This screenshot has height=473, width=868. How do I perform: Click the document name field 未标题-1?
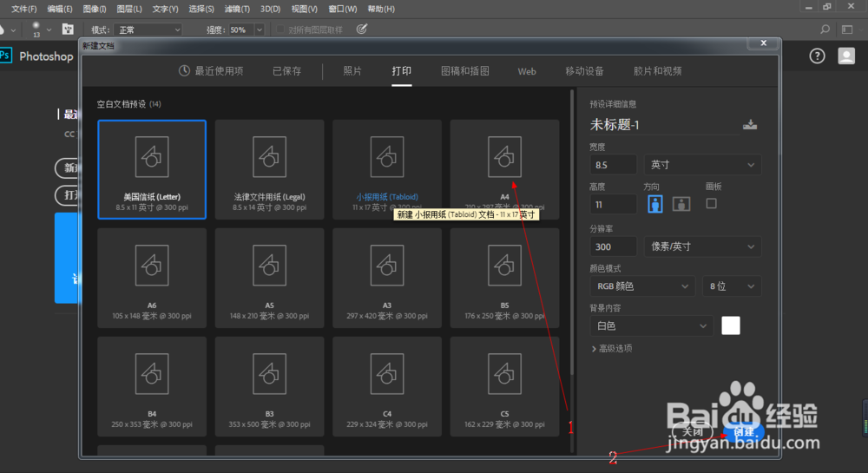[664, 125]
